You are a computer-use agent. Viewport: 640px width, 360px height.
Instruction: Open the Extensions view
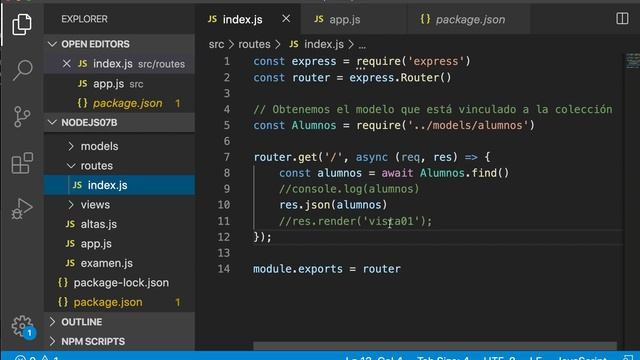point(22,163)
